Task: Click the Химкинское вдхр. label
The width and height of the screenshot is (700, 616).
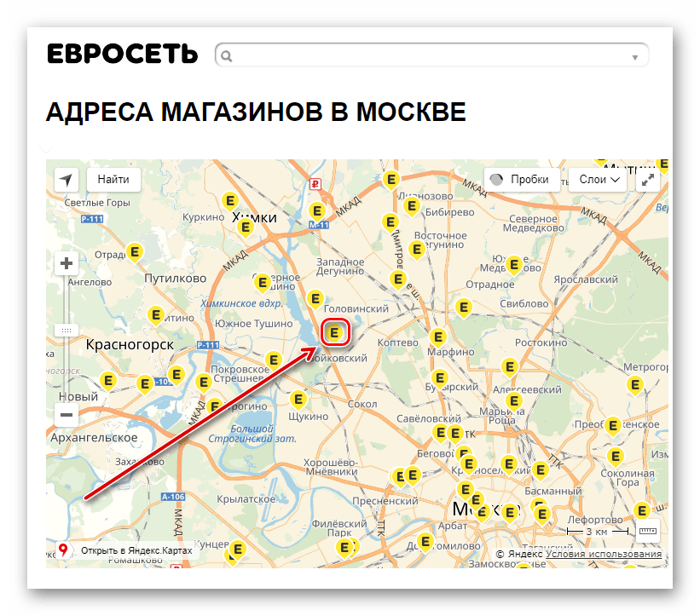Action: coord(241,304)
